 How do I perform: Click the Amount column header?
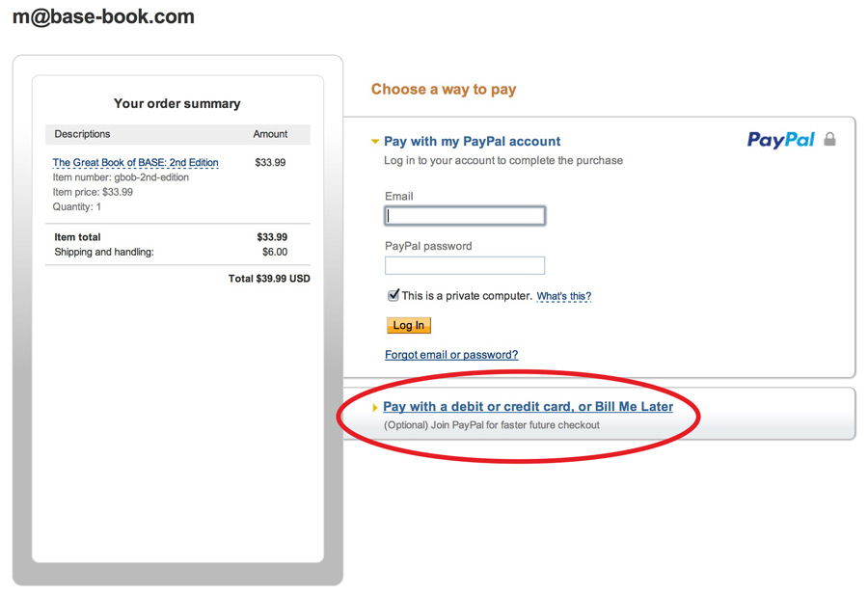tap(270, 134)
